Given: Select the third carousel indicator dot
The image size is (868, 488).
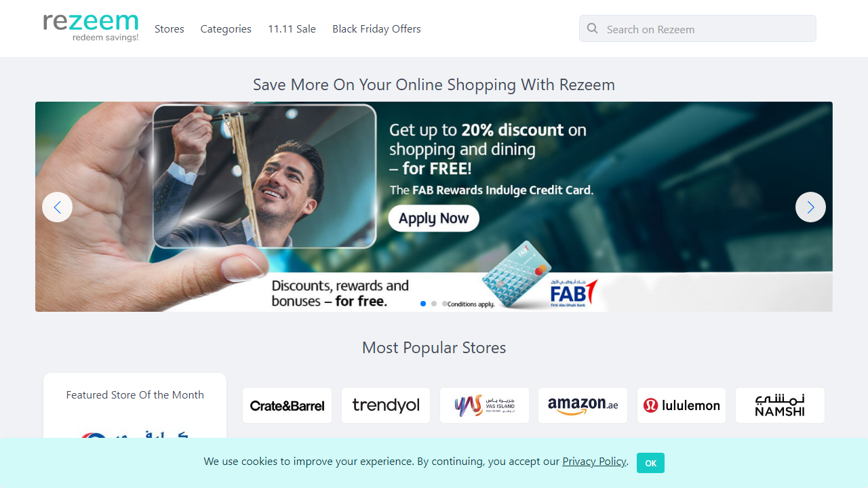Looking at the screenshot, I should (445, 304).
